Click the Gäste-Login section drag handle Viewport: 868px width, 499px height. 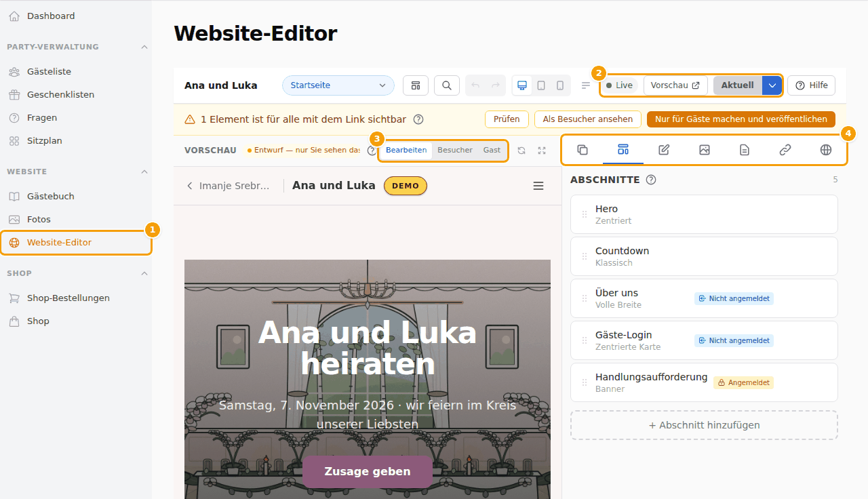(585, 340)
